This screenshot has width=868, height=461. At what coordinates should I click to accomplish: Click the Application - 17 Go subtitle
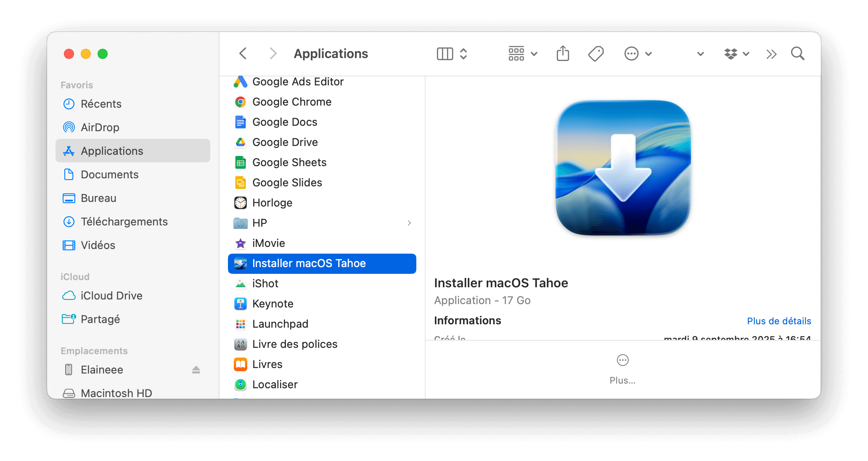[x=482, y=300]
